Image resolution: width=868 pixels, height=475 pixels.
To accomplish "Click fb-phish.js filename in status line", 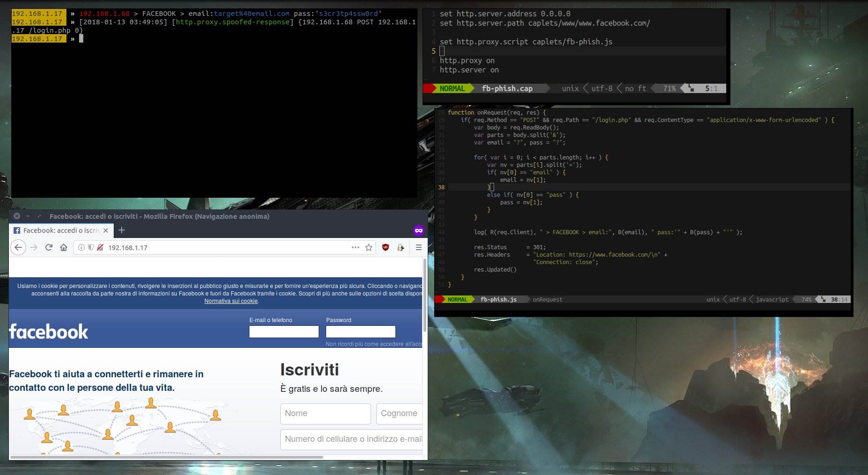I will pos(498,299).
